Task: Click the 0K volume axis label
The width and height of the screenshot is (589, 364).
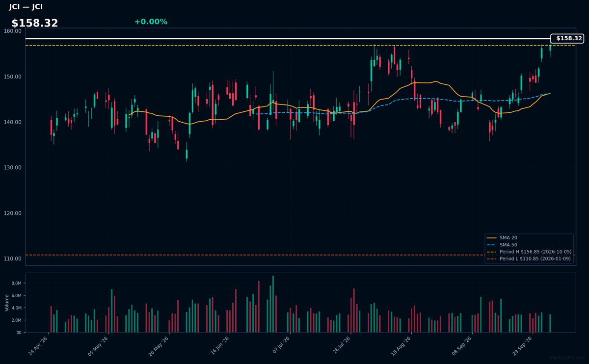Action: (19, 333)
